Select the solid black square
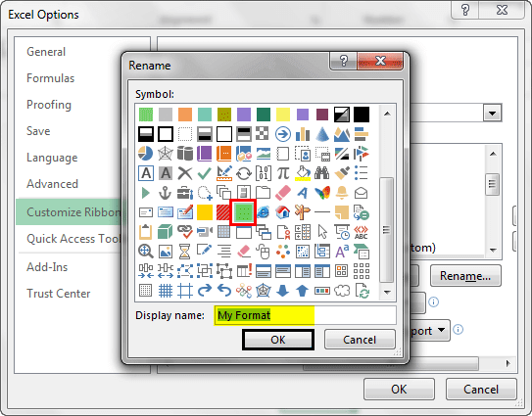This screenshot has width=532, height=416. 362,115
